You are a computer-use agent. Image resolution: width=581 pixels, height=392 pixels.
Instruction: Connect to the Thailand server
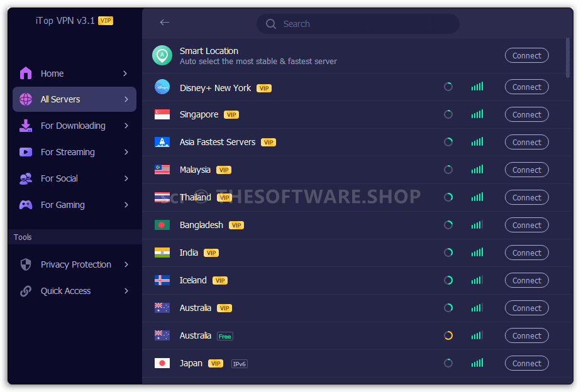pyautogui.click(x=526, y=198)
